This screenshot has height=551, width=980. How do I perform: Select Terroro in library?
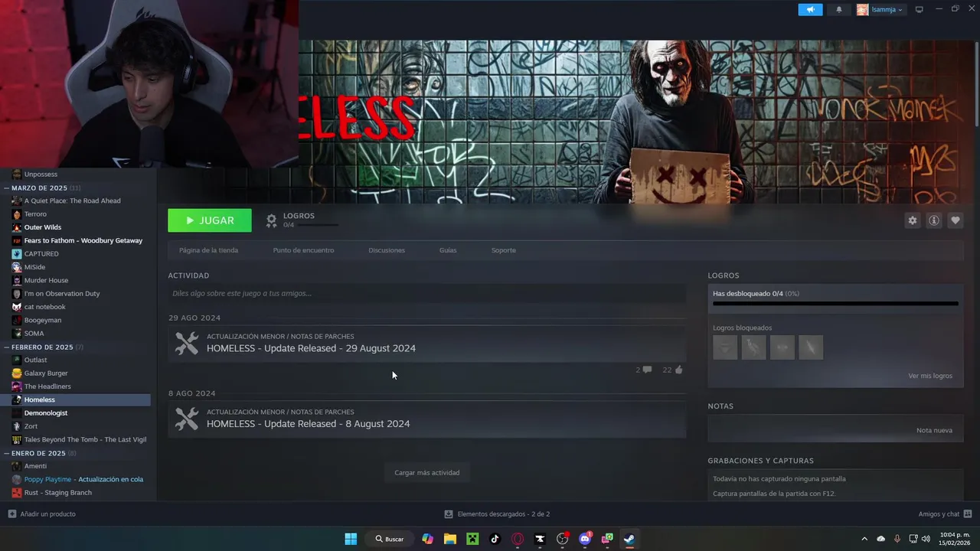point(35,214)
